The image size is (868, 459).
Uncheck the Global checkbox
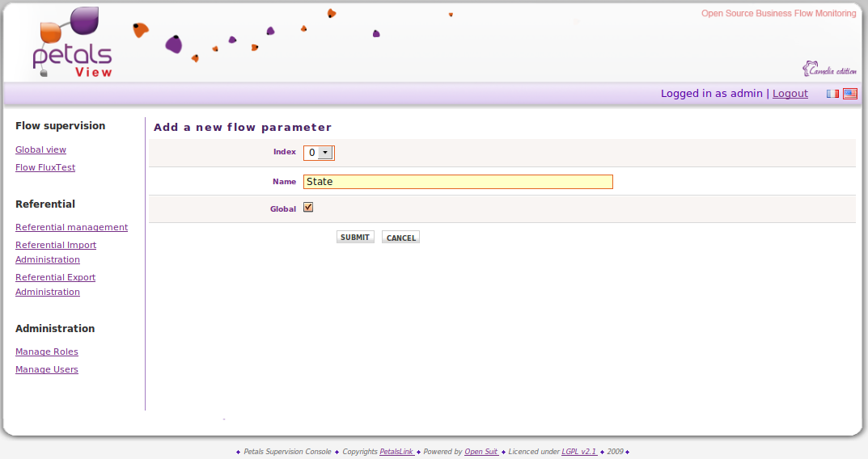308,208
